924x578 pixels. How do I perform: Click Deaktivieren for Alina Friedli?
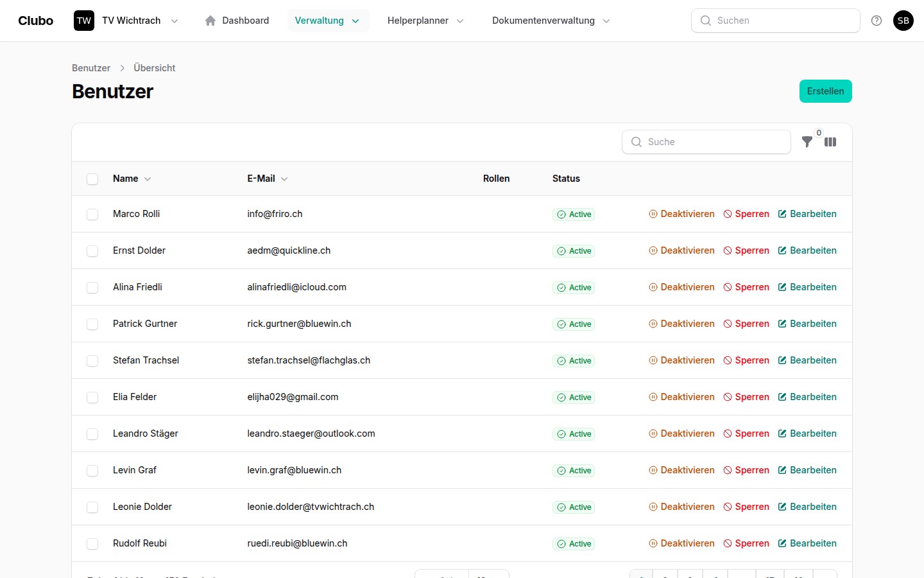coord(681,287)
